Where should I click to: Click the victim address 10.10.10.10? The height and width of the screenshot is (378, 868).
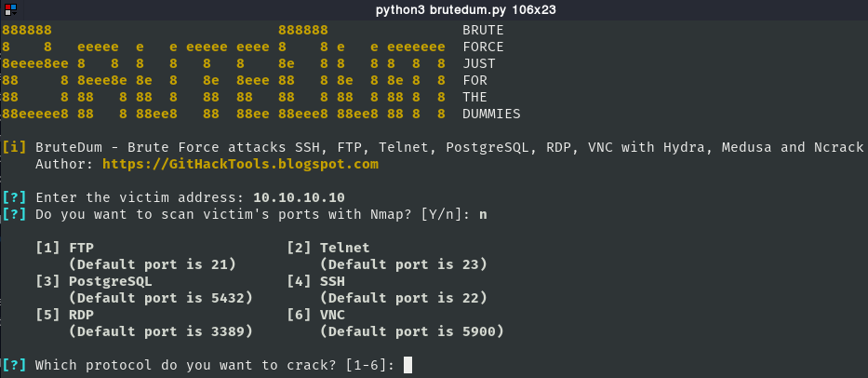[299, 197]
